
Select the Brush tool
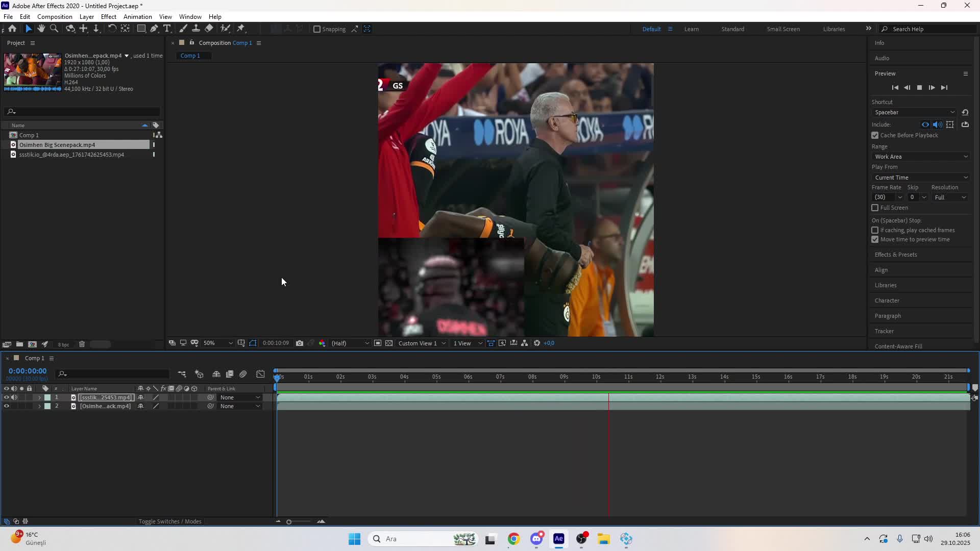click(x=183, y=29)
